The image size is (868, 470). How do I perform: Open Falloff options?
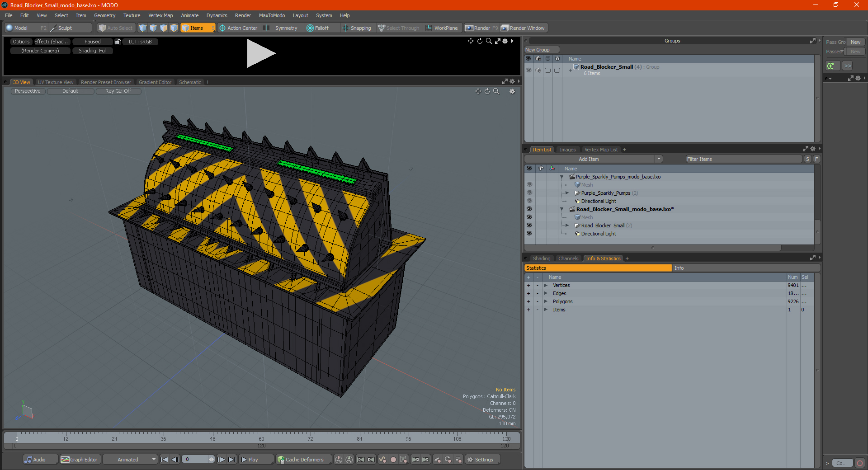318,28
